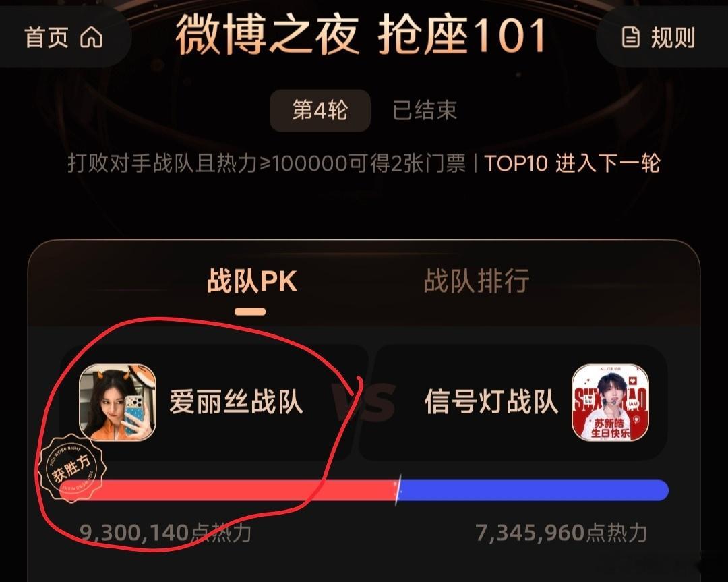Open 爱丽丝战队 avatar photo
Screen dimensions: 728x582
[118, 402]
